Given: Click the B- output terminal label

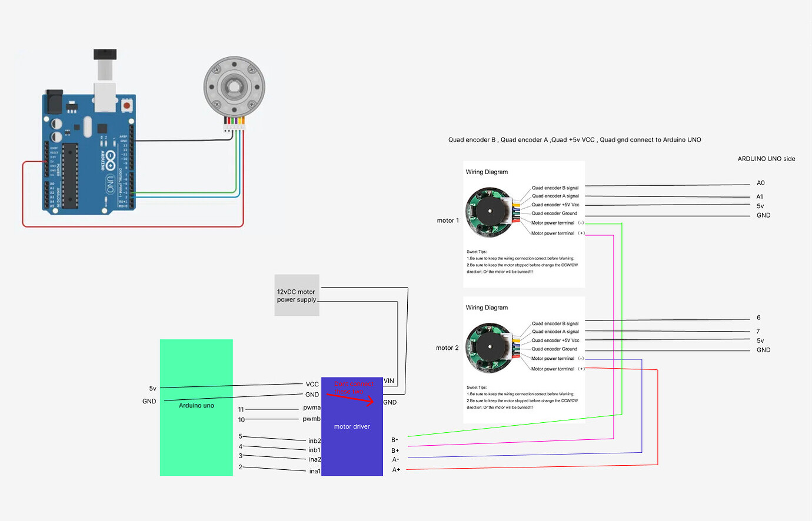Looking at the screenshot, I should pos(395,439).
